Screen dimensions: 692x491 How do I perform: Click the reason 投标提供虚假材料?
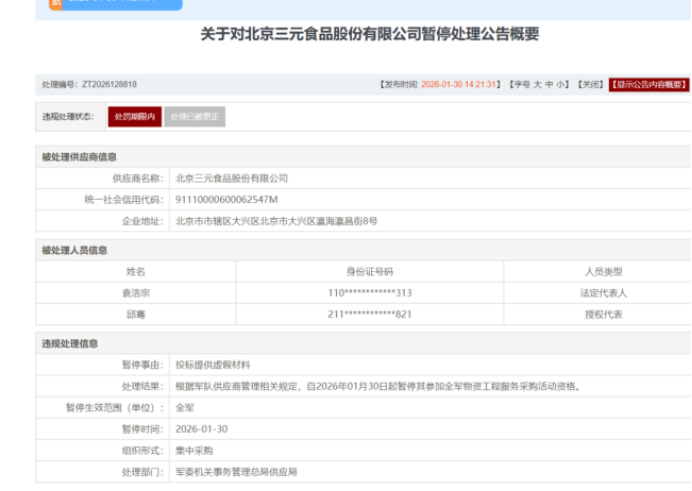click(x=213, y=365)
